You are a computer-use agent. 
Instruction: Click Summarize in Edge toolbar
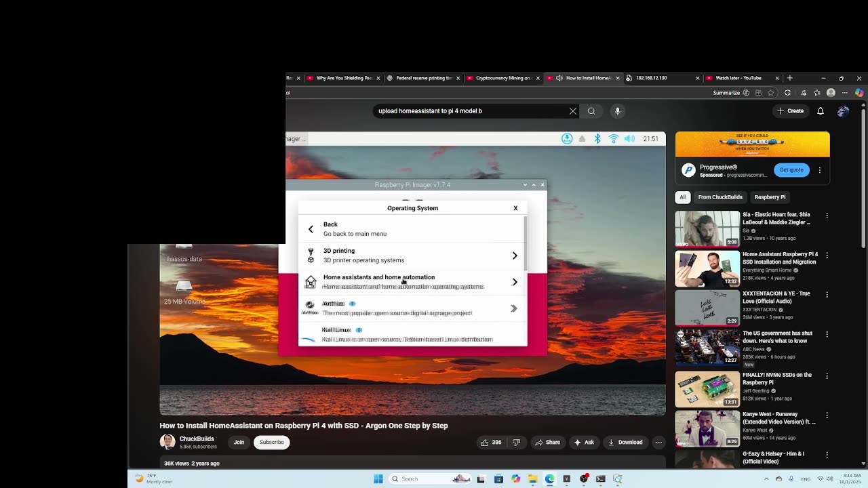[x=731, y=92]
